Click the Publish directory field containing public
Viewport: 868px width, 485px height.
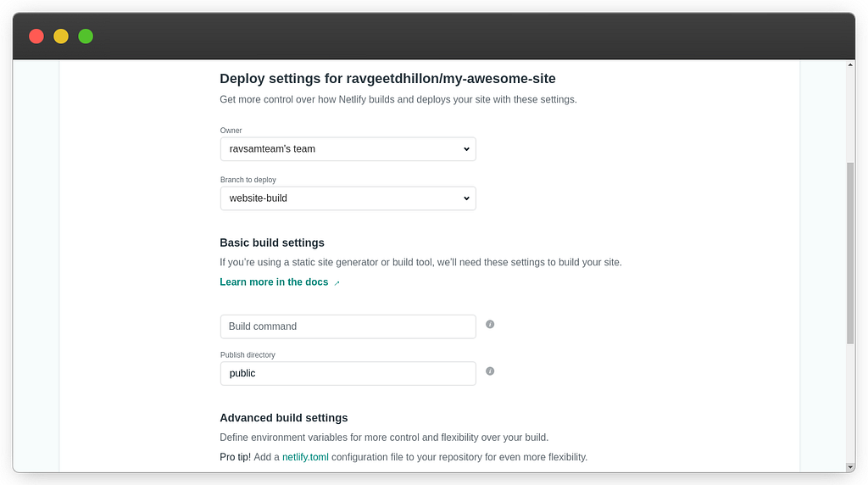(348, 374)
